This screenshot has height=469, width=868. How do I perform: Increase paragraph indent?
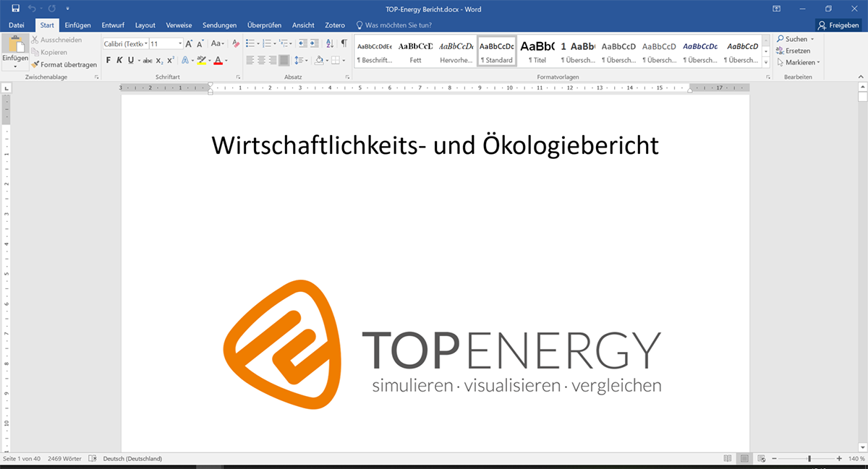point(315,44)
